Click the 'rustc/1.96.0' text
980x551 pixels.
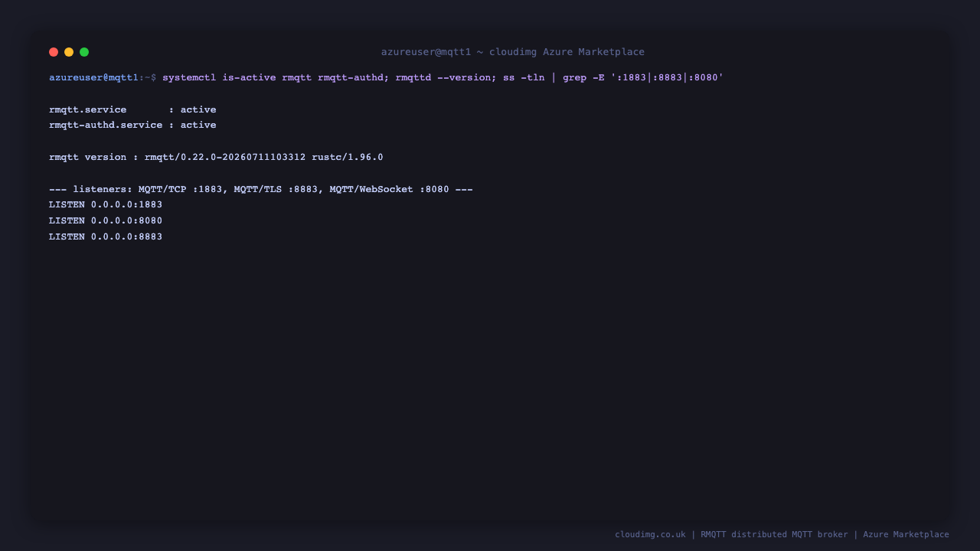click(348, 157)
